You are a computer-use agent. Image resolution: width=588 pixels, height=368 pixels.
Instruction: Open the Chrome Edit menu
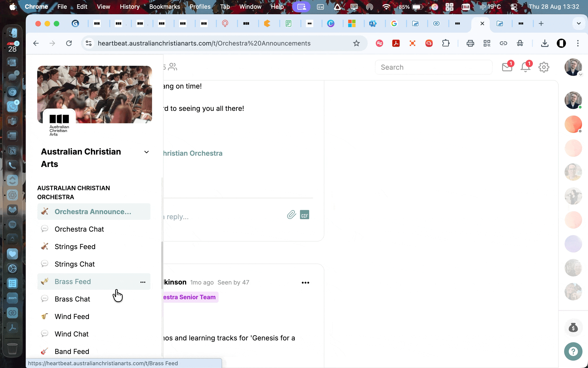(82, 7)
